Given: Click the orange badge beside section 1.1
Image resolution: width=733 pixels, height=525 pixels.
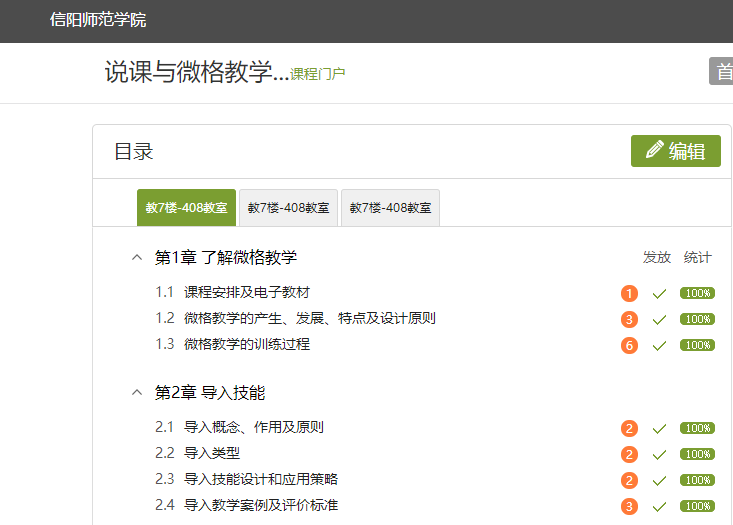Looking at the screenshot, I should (629, 293).
